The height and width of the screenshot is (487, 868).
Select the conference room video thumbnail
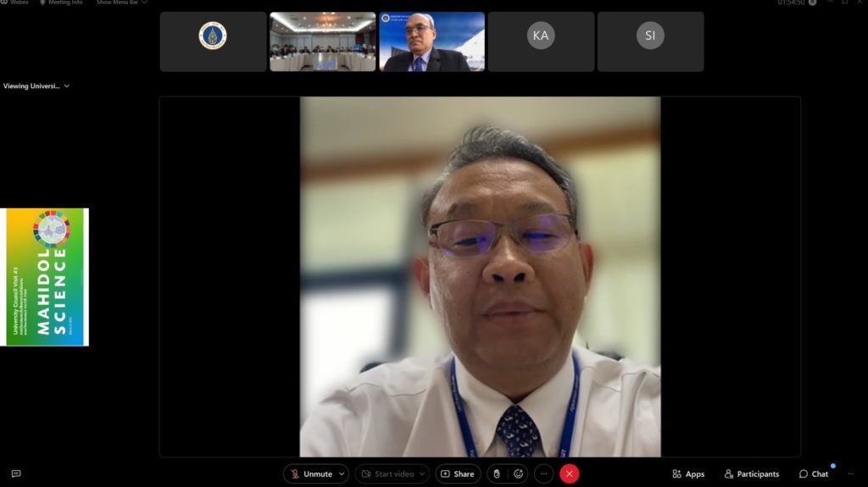click(x=322, y=42)
